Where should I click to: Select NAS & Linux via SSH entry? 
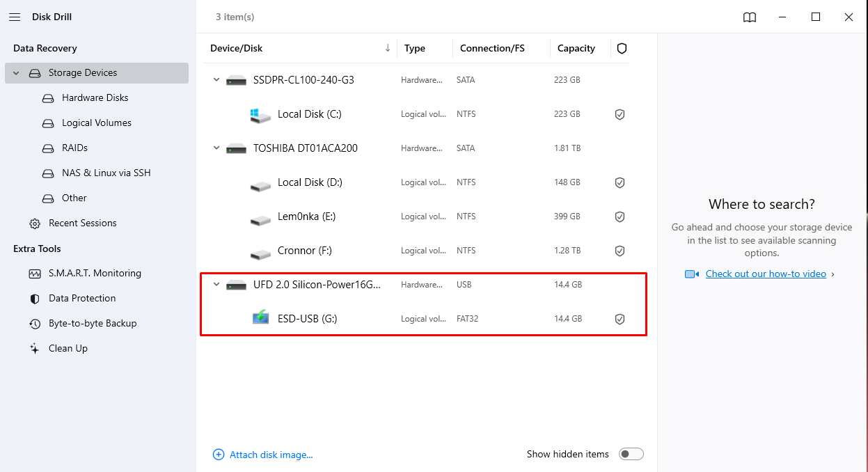point(106,173)
